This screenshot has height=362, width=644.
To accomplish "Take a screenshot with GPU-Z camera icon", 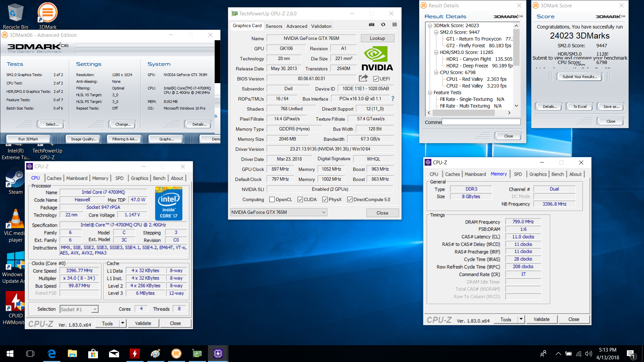I will tap(372, 24).
